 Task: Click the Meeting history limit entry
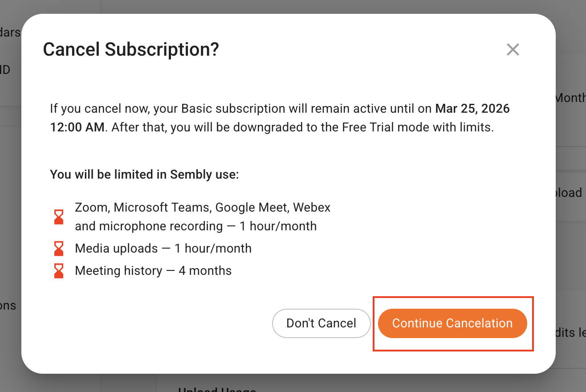point(153,270)
